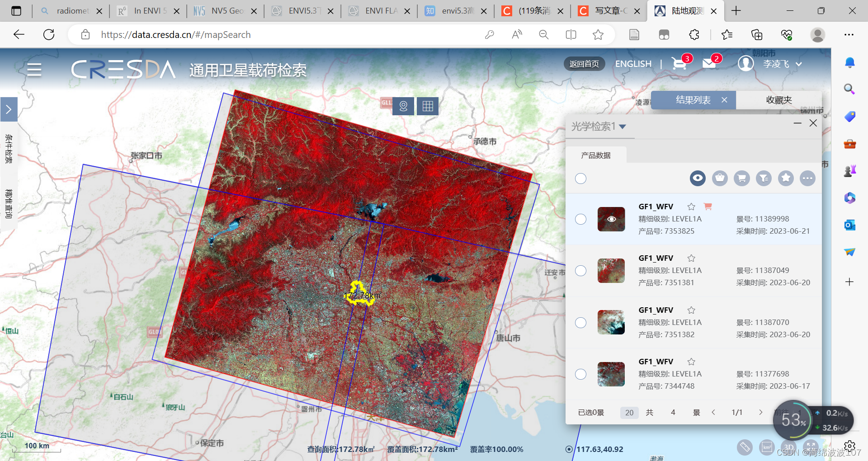Expand the left sidebar arrow panel

pyautogui.click(x=9, y=109)
